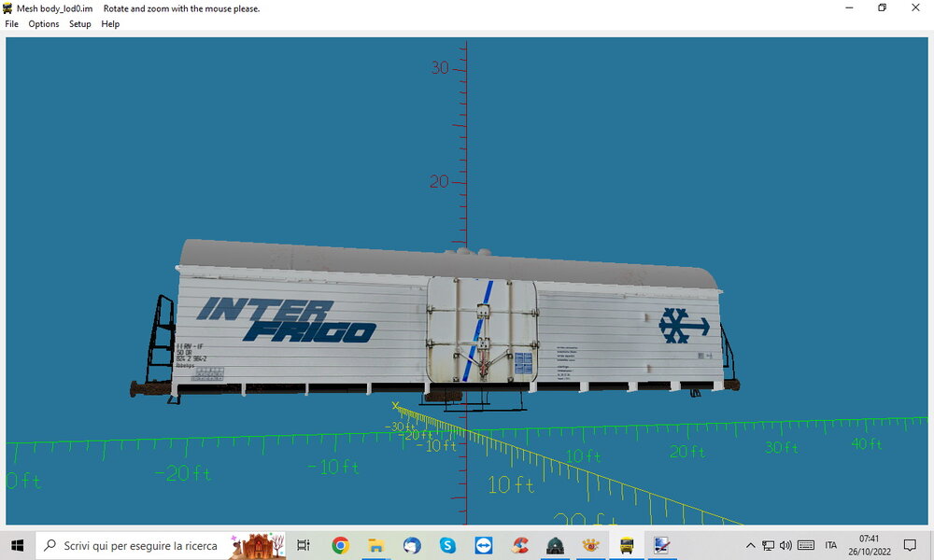This screenshot has width=934, height=560.
Task: Click the Windows Start button
Action: click(x=17, y=545)
